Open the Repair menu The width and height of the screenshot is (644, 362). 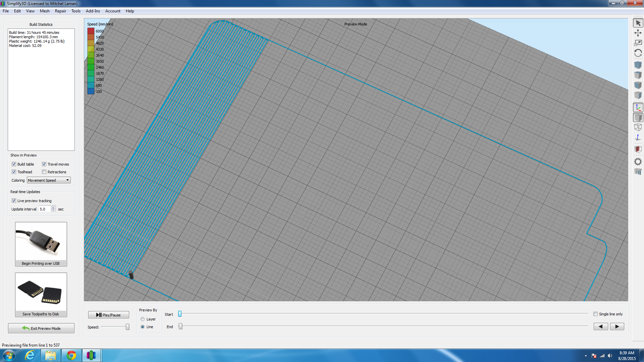tap(60, 11)
